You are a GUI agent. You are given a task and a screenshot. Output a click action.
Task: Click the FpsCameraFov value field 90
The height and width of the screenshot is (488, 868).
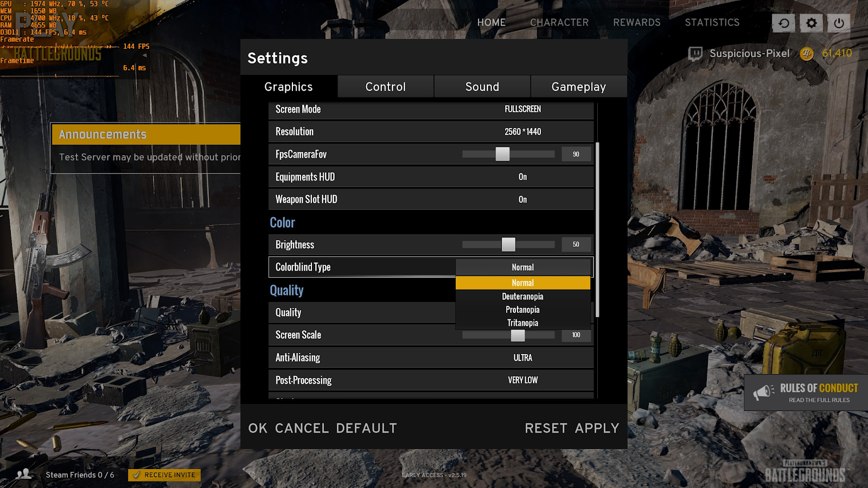coord(576,155)
